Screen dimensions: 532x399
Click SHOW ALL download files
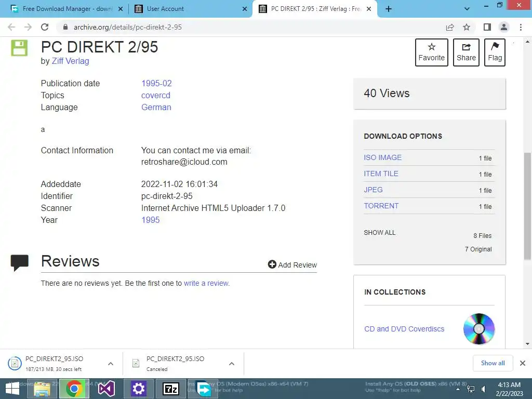[380, 233]
